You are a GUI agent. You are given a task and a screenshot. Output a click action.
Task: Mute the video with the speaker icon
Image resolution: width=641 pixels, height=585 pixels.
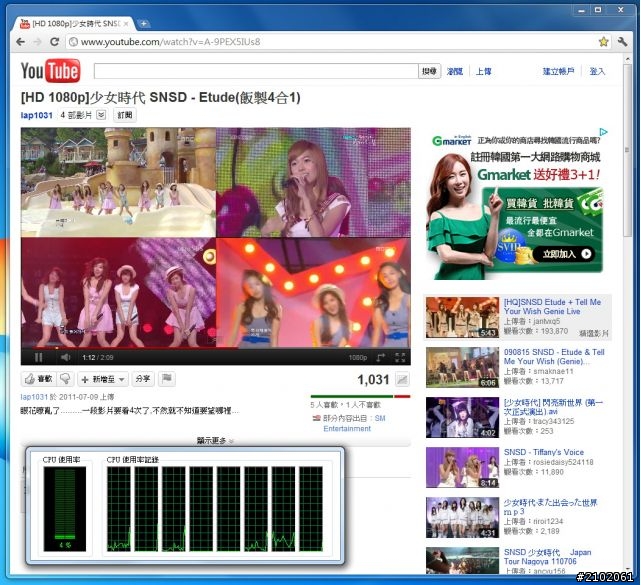(65, 358)
